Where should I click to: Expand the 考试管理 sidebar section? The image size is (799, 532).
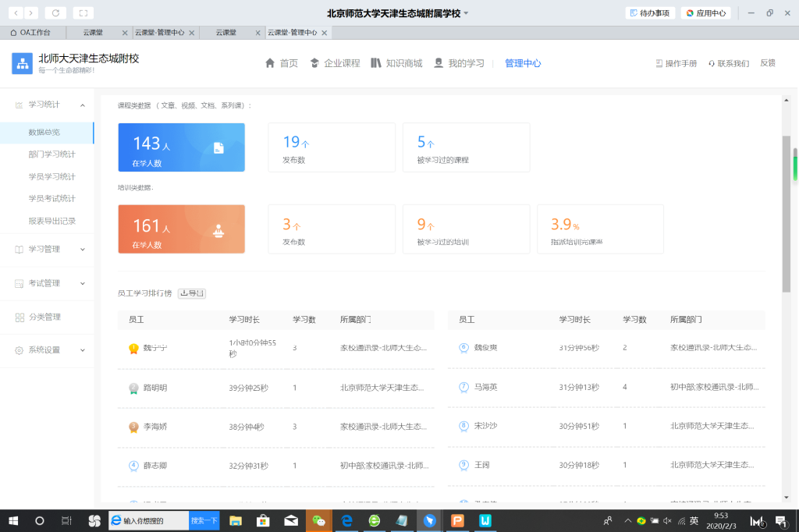pos(83,283)
